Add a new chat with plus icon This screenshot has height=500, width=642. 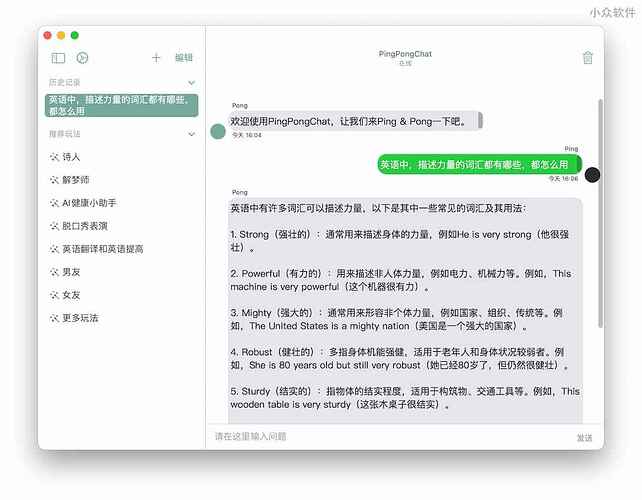click(156, 58)
